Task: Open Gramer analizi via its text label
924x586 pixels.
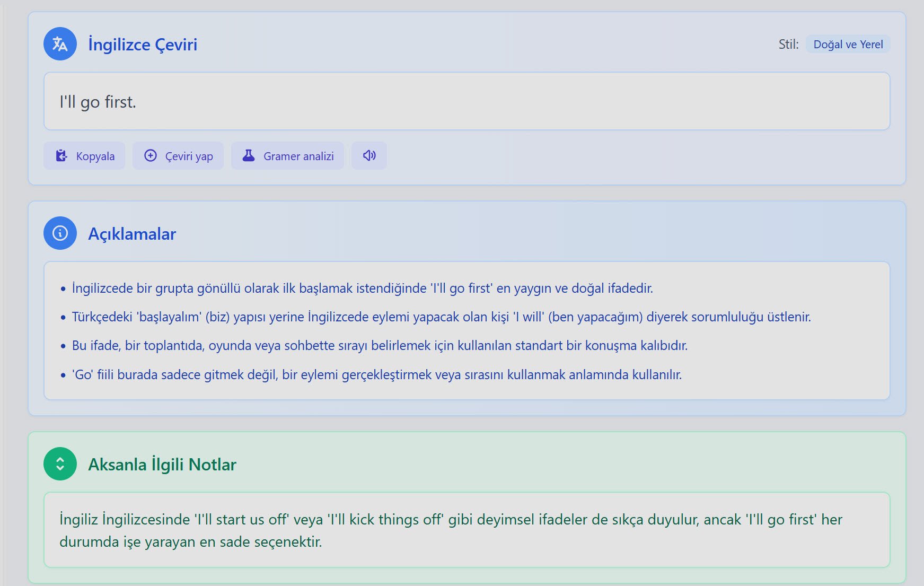Action: point(298,156)
